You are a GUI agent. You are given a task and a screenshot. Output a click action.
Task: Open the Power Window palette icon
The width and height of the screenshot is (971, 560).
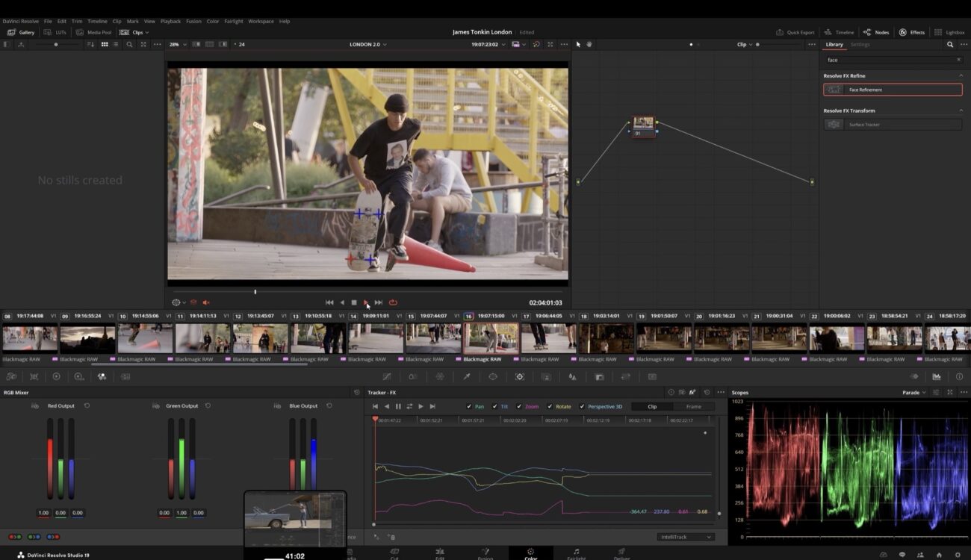point(493,376)
